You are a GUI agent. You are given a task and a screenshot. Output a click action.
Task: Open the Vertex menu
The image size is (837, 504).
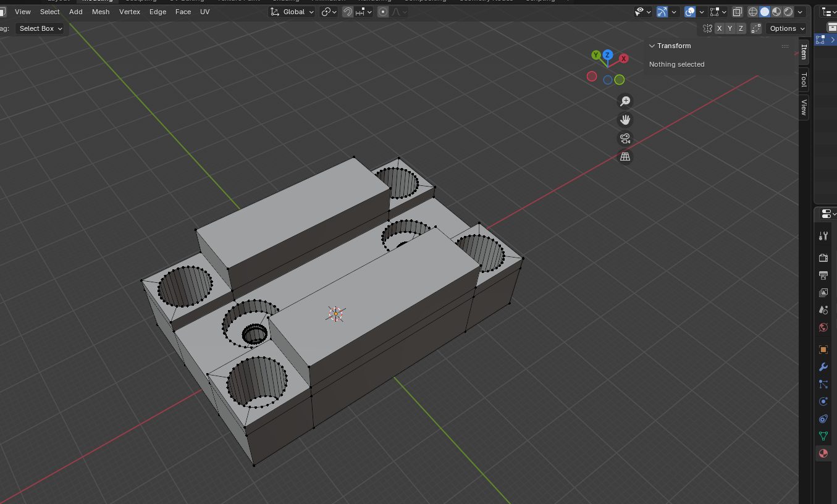[x=130, y=12]
